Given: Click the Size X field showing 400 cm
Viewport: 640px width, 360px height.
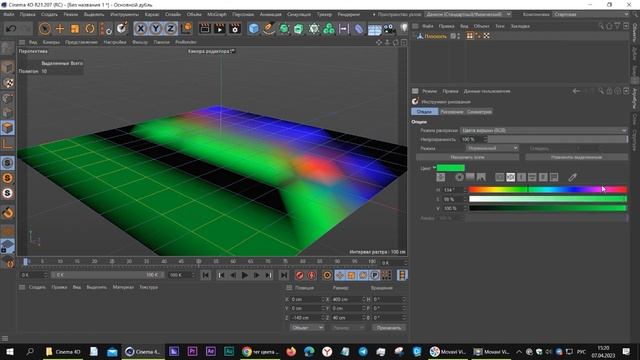Looking at the screenshot, I should [348, 299].
